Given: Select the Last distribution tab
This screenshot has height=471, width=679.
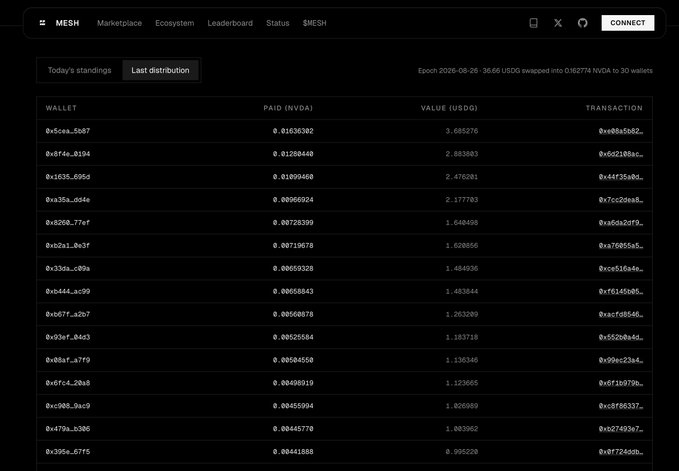Looking at the screenshot, I should coord(160,70).
